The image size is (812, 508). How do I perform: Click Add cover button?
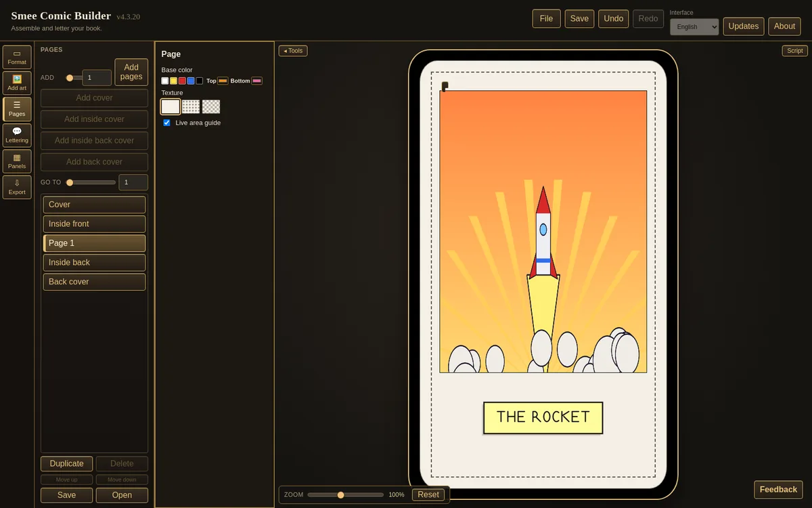[x=94, y=98]
